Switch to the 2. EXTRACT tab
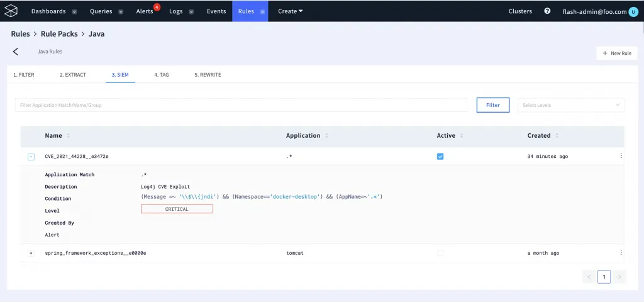This screenshot has width=644, height=302. [73, 75]
